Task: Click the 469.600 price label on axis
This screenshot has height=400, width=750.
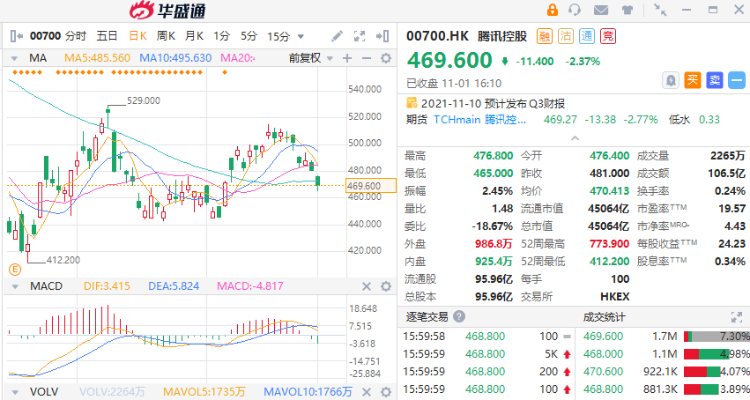Action: click(x=371, y=186)
